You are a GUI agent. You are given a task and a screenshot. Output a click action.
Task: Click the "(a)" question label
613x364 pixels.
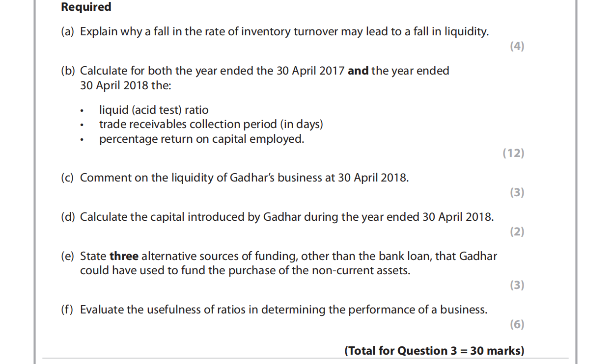tap(68, 32)
